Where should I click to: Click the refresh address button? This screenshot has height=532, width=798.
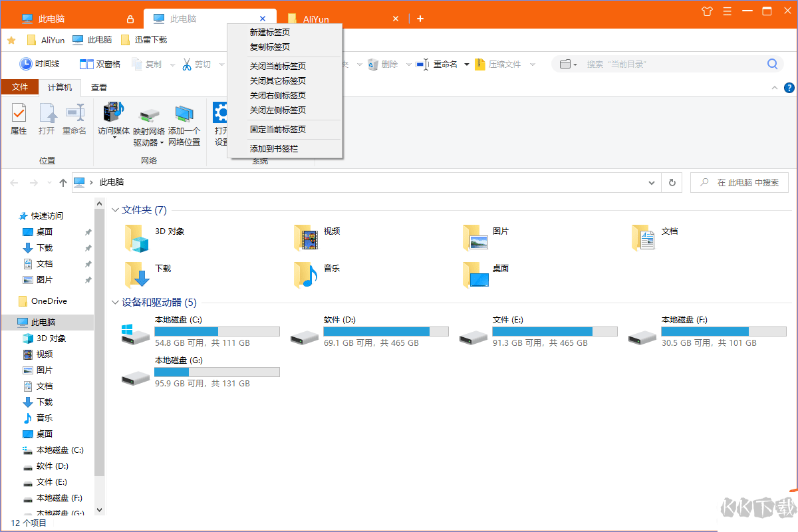click(x=672, y=182)
